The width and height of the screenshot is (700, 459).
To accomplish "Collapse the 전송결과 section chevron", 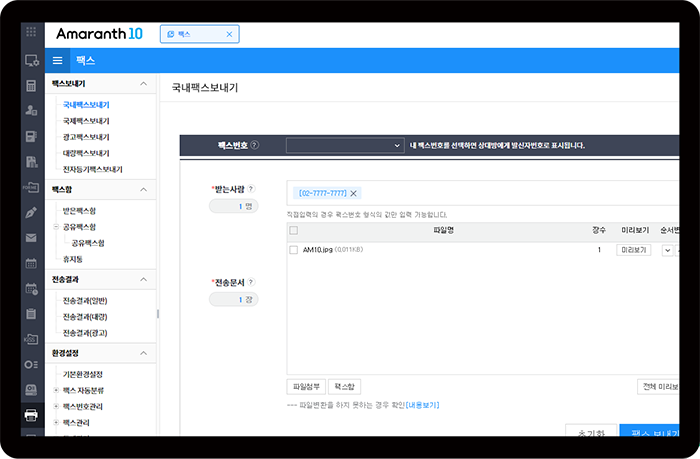I will (143, 279).
